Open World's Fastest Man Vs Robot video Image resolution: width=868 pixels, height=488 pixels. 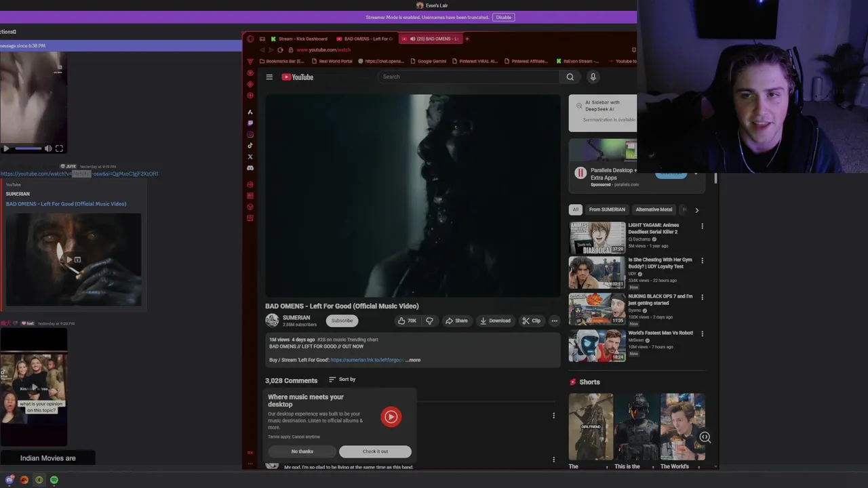point(597,346)
